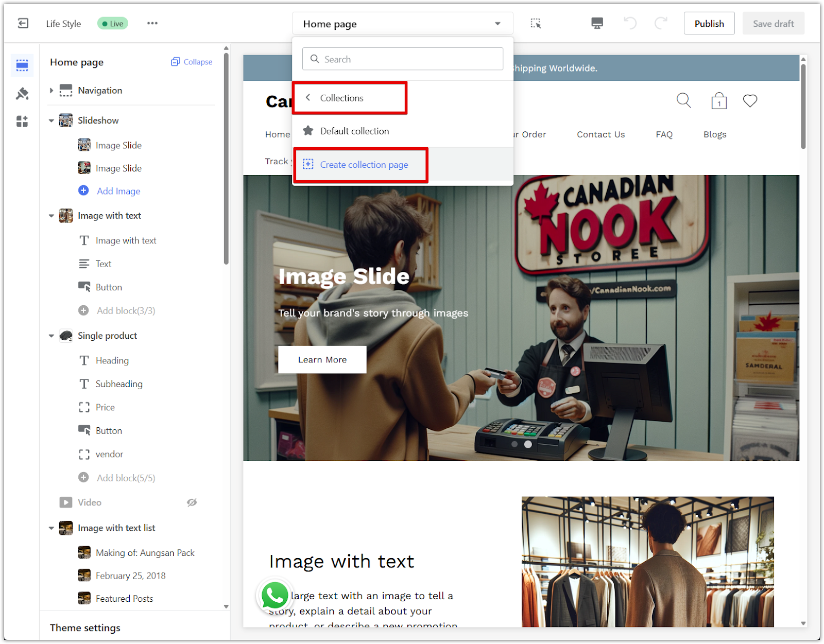Open the theme settings brush icon
The height and width of the screenshot is (644, 824).
pos(22,94)
